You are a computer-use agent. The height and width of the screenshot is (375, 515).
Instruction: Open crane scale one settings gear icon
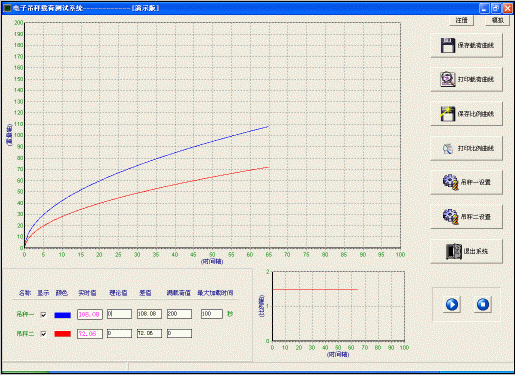click(x=450, y=182)
